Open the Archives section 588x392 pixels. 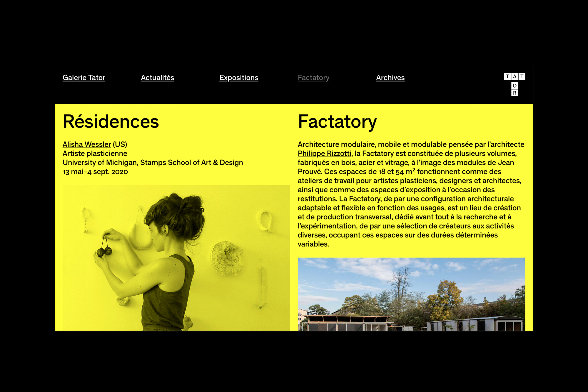(390, 78)
